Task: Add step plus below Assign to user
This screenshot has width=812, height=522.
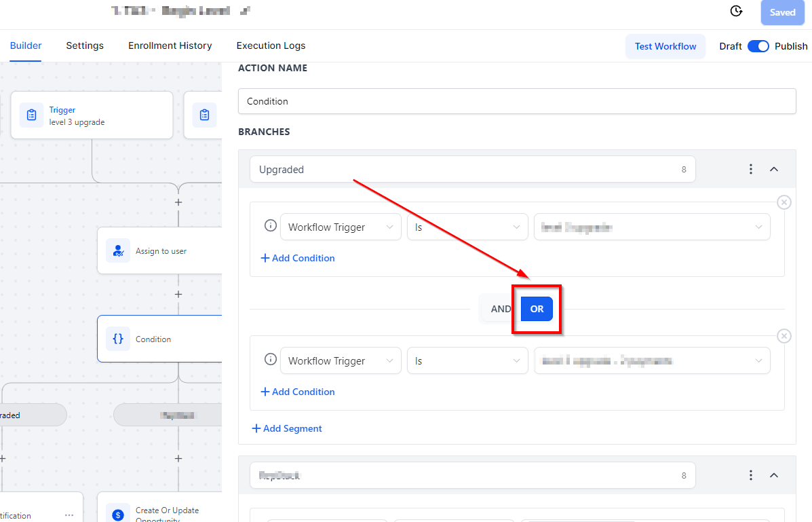Action: [178, 294]
